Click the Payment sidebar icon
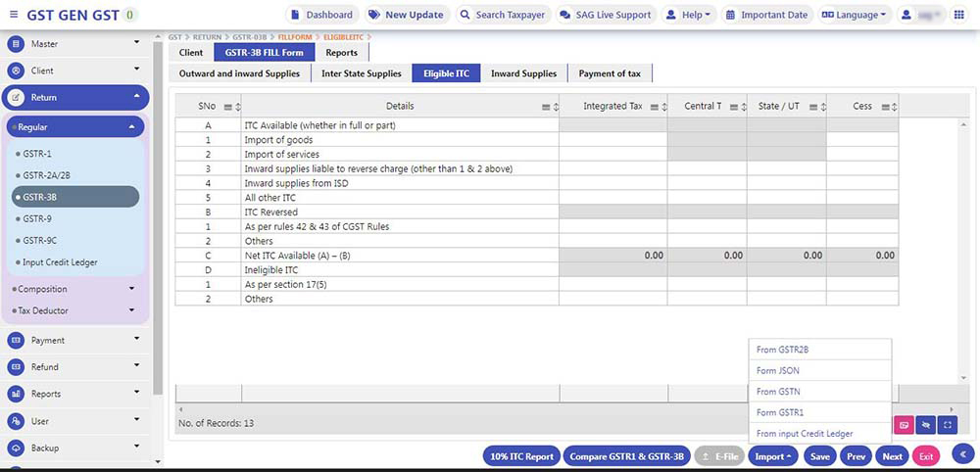This screenshot has height=472, width=980. pos(16,341)
